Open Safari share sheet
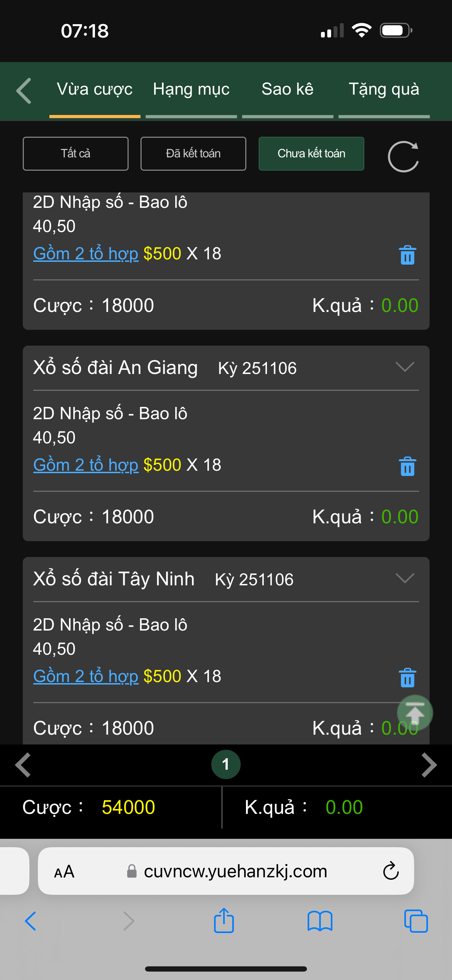 tap(224, 921)
